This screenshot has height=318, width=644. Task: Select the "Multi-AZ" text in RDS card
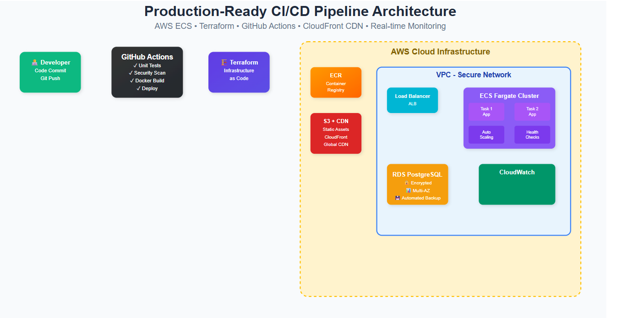(x=421, y=190)
